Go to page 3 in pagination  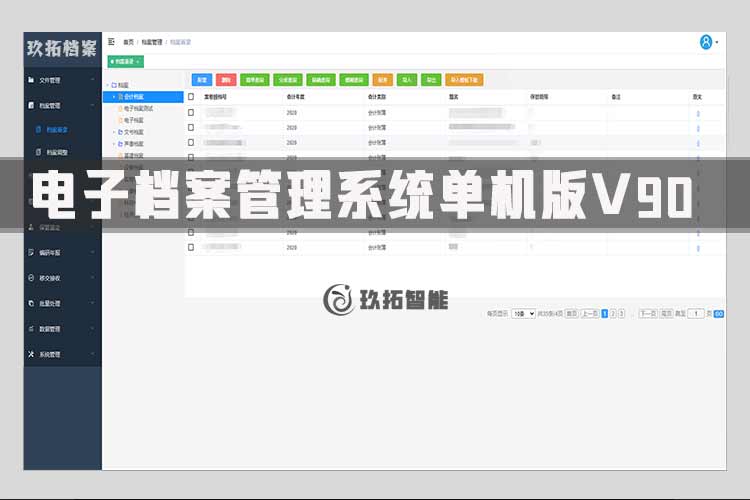pyautogui.click(x=621, y=314)
